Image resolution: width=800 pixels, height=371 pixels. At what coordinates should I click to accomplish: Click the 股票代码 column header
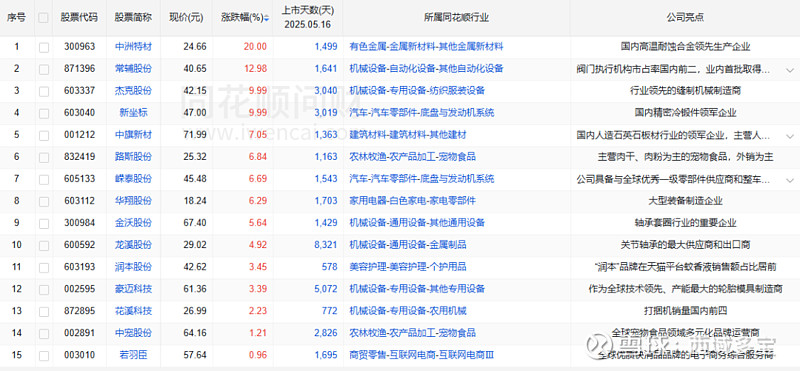point(79,17)
